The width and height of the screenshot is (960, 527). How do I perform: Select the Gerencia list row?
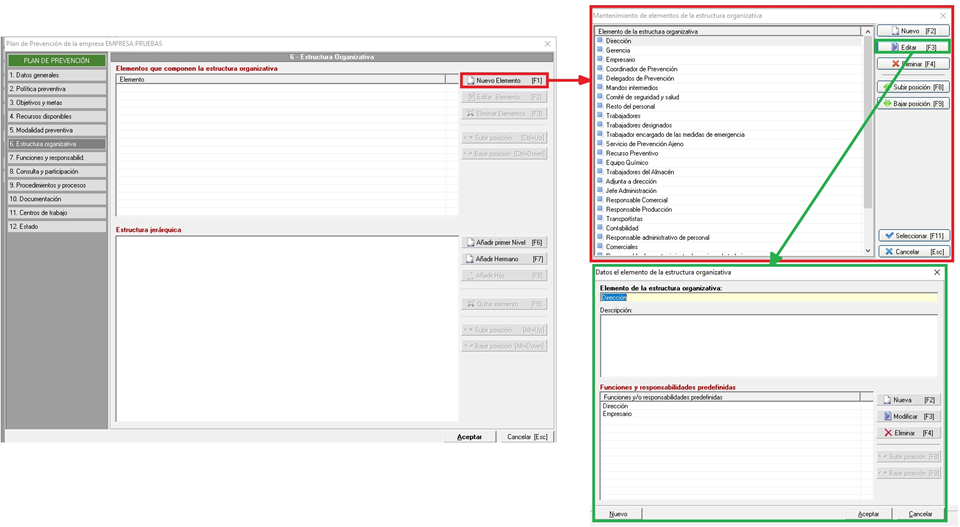point(729,50)
